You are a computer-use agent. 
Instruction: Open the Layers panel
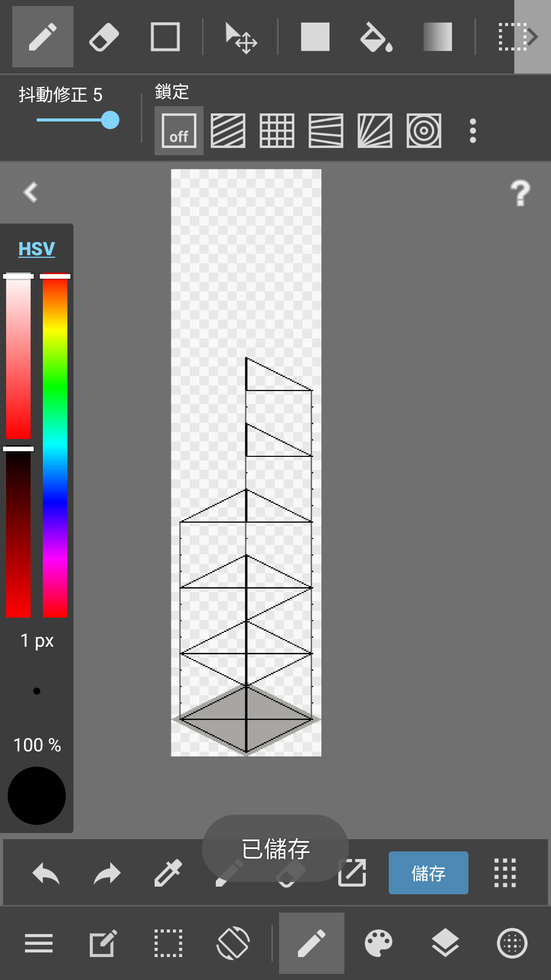(445, 943)
